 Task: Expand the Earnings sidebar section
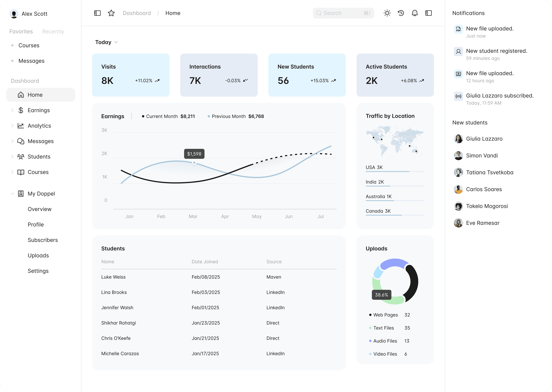12,110
